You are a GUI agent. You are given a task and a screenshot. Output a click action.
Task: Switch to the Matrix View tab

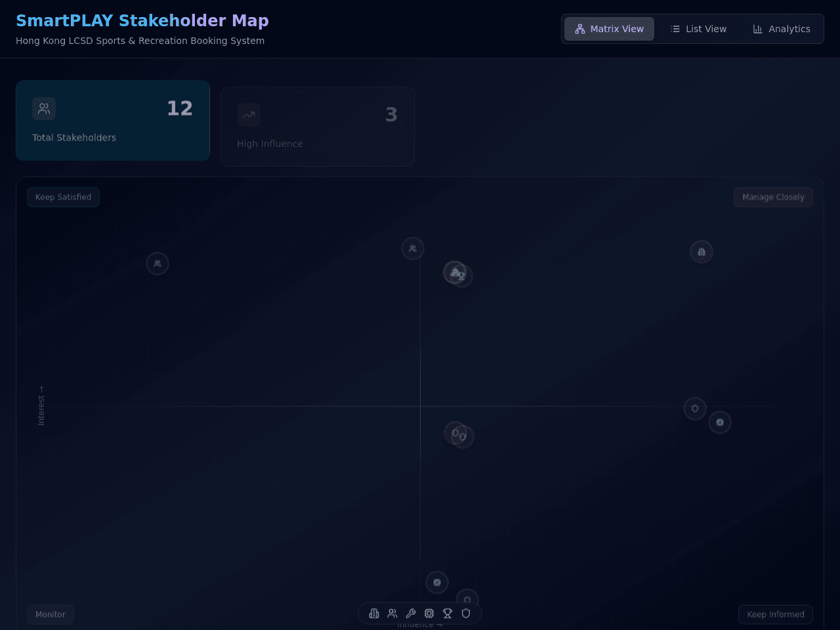point(609,29)
